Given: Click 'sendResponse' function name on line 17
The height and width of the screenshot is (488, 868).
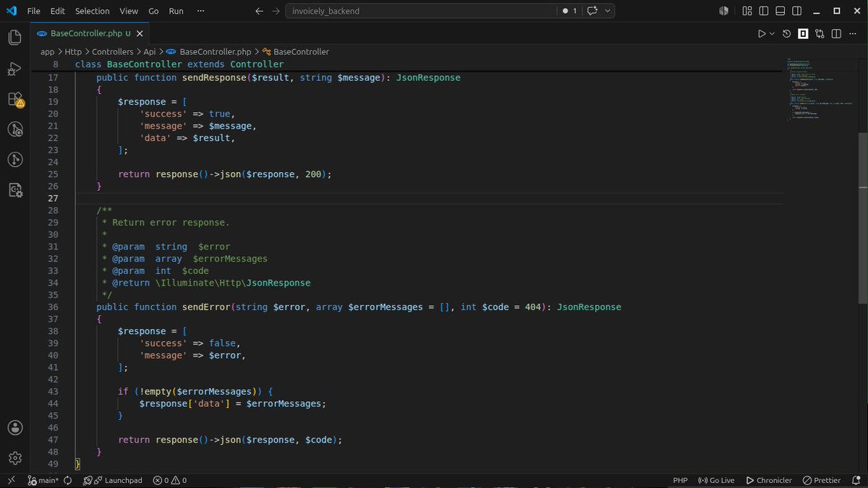Looking at the screenshot, I should 214,77.
